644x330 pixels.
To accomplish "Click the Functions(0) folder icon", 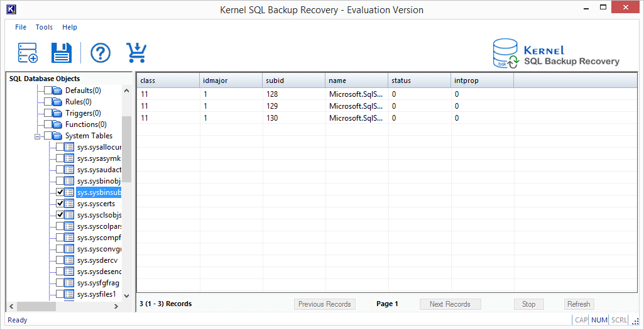I will point(58,124).
